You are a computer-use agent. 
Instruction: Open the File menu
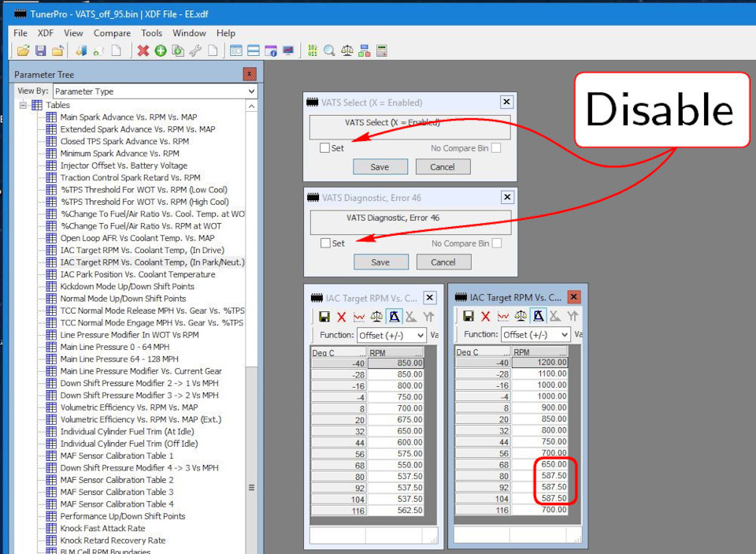[x=20, y=33]
